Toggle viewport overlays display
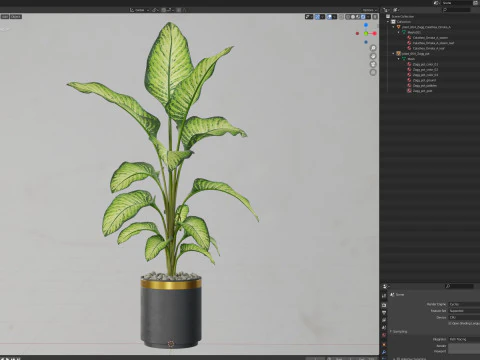The height and width of the screenshot is (360, 480). coord(329,17)
